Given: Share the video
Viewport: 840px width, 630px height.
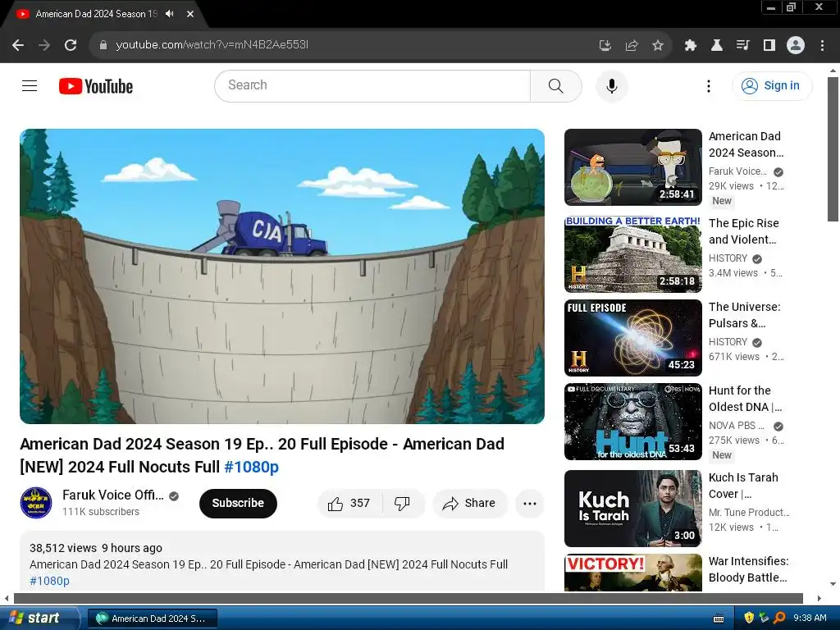Looking at the screenshot, I should 469,503.
